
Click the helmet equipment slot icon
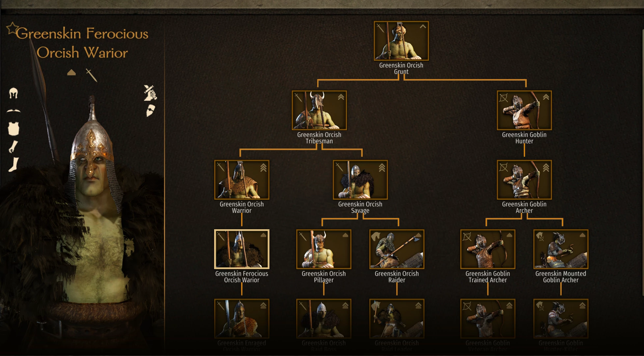(x=13, y=94)
